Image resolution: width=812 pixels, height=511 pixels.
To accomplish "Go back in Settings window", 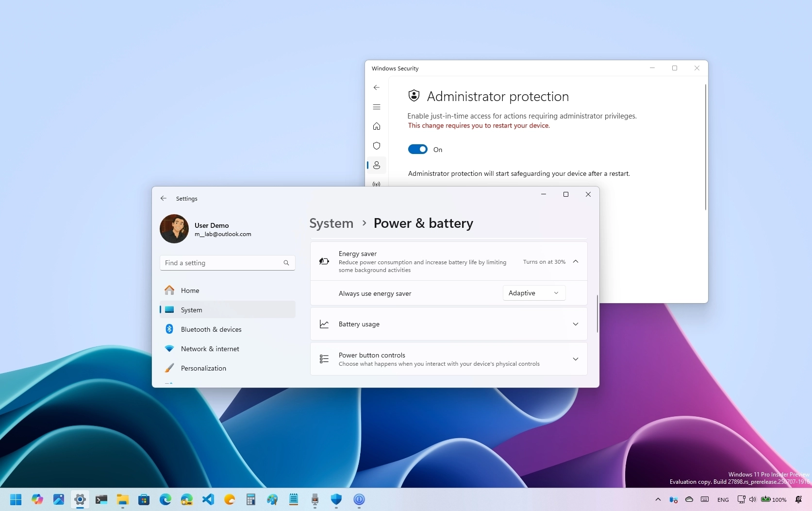I will tap(164, 198).
